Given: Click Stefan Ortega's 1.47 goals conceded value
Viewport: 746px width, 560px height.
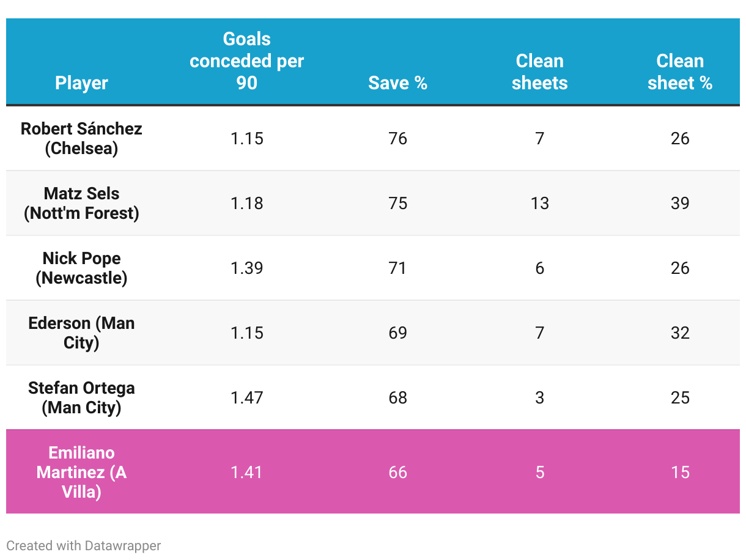Looking at the screenshot, I should click(x=246, y=397).
